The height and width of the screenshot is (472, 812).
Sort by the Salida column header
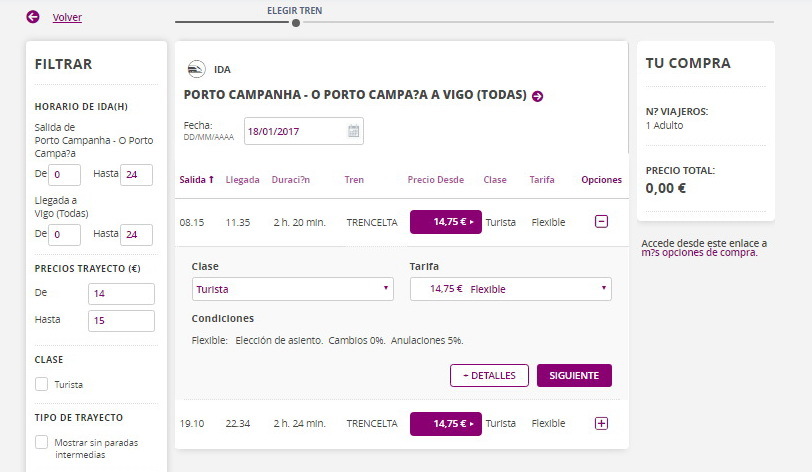click(x=196, y=180)
